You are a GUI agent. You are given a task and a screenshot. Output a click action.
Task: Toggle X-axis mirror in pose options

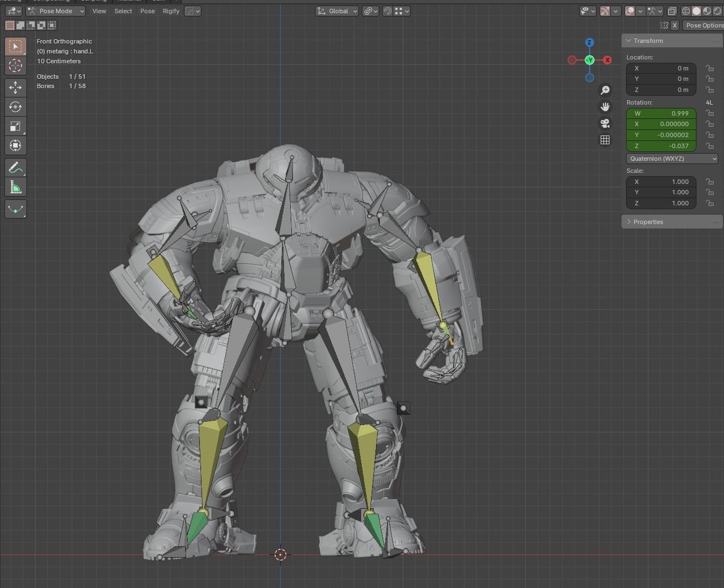(674, 25)
